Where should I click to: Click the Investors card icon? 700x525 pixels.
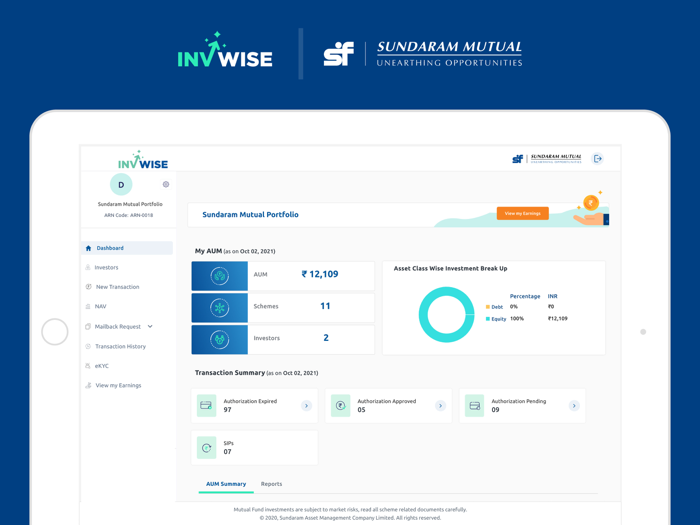click(220, 340)
